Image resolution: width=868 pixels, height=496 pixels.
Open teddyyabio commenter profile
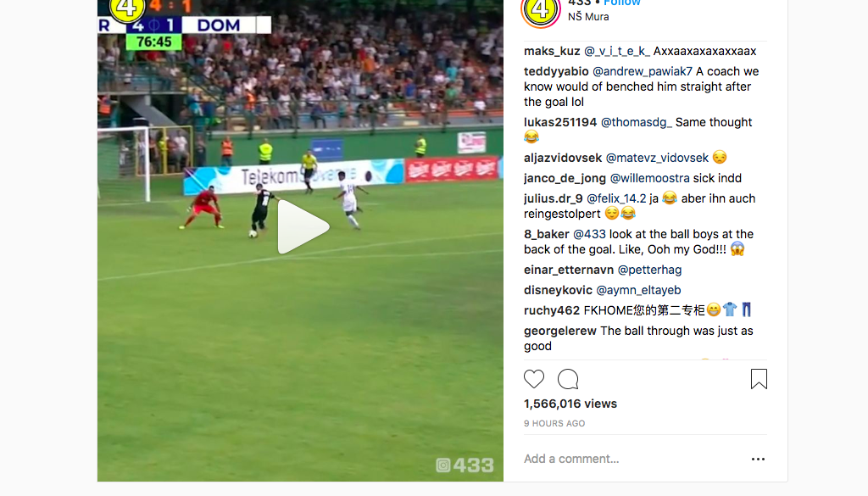(556, 71)
